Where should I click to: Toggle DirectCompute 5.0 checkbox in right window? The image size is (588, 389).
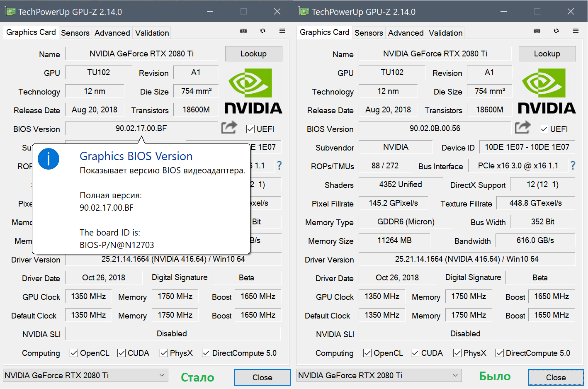500,353
